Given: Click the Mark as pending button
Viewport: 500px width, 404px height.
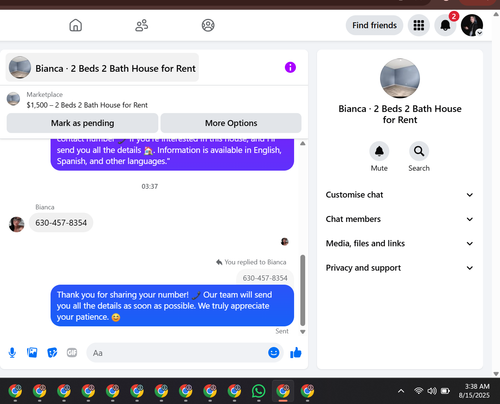Looking at the screenshot, I should pos(82,123).
